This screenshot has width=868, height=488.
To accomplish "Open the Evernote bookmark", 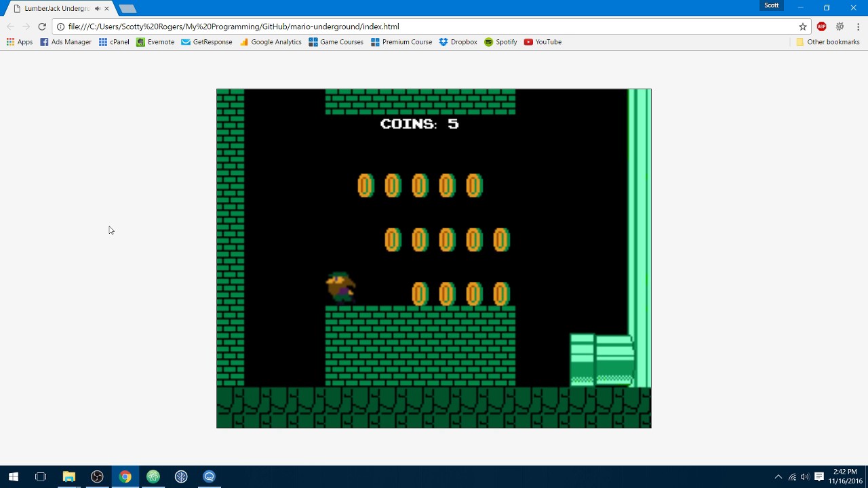I will pos(155,42).
